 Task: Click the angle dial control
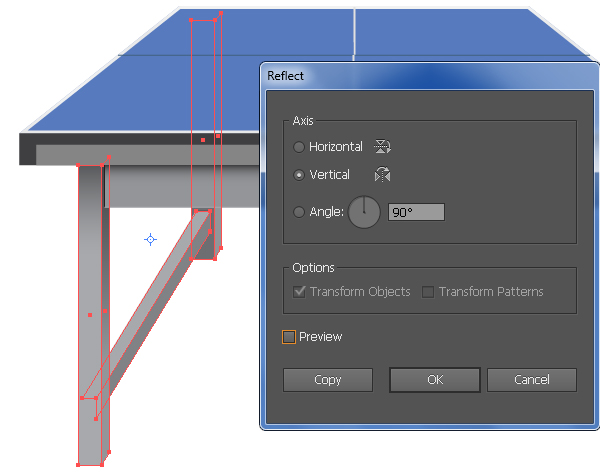point(364,212)
